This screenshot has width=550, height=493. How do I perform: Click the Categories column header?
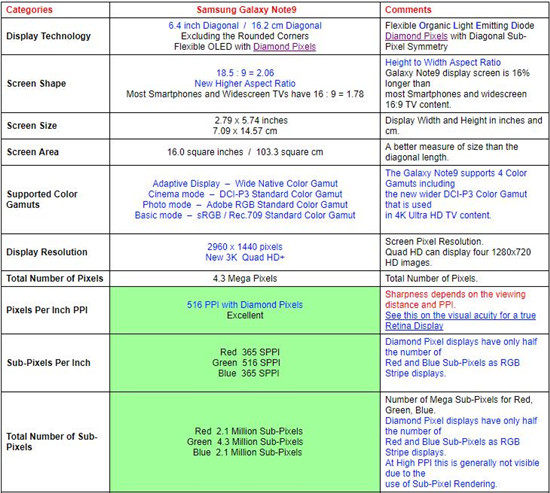tap(29, 10)
